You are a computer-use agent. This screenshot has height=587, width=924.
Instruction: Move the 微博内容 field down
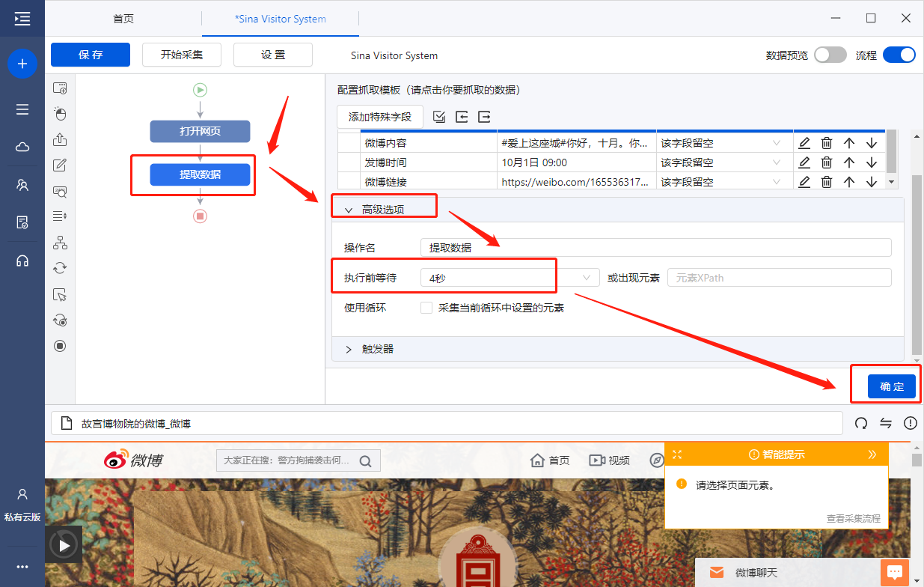pyautogui.click(x=872, y=143)
